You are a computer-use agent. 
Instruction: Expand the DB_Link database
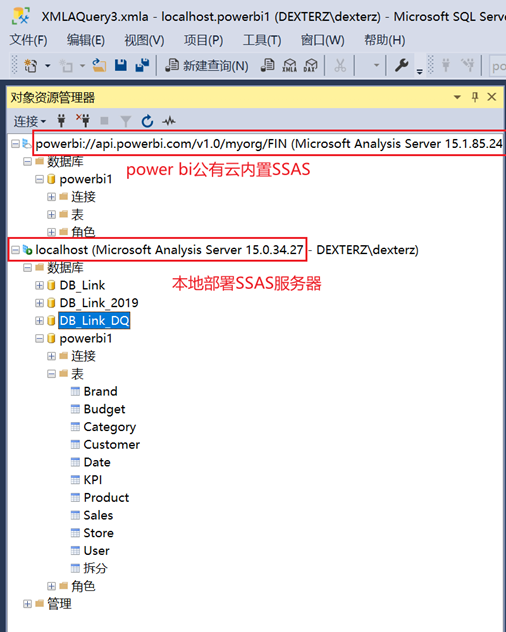[x=39, y=285]
